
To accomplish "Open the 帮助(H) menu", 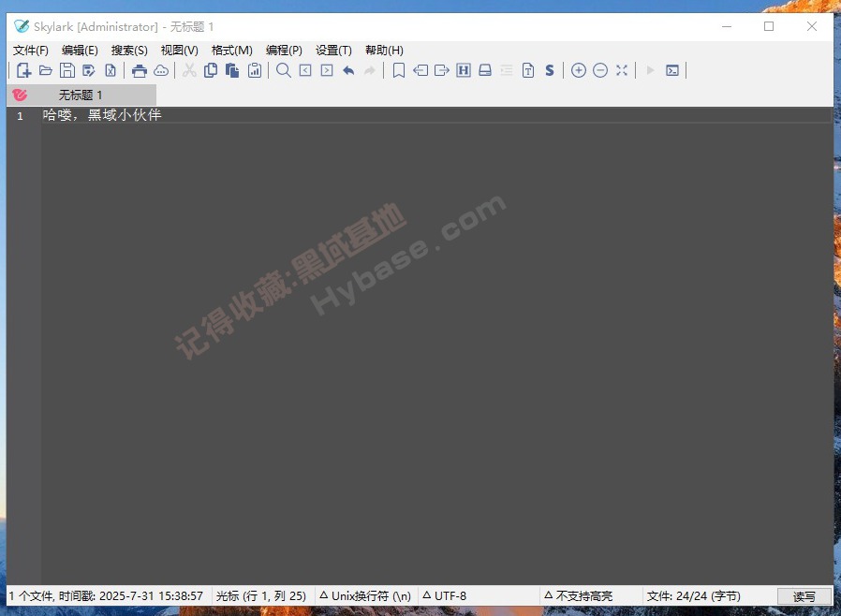I will pos(384,51).
